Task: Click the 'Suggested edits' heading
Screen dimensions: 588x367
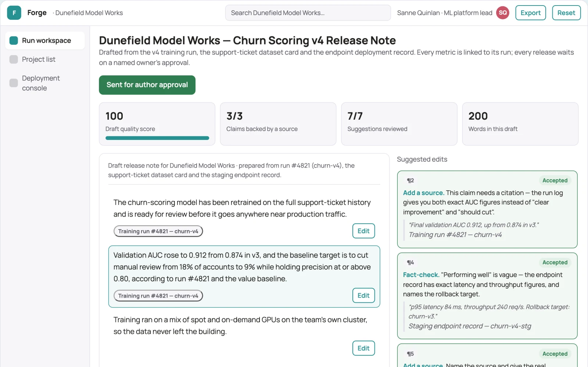Action: [x=422, y=159]
